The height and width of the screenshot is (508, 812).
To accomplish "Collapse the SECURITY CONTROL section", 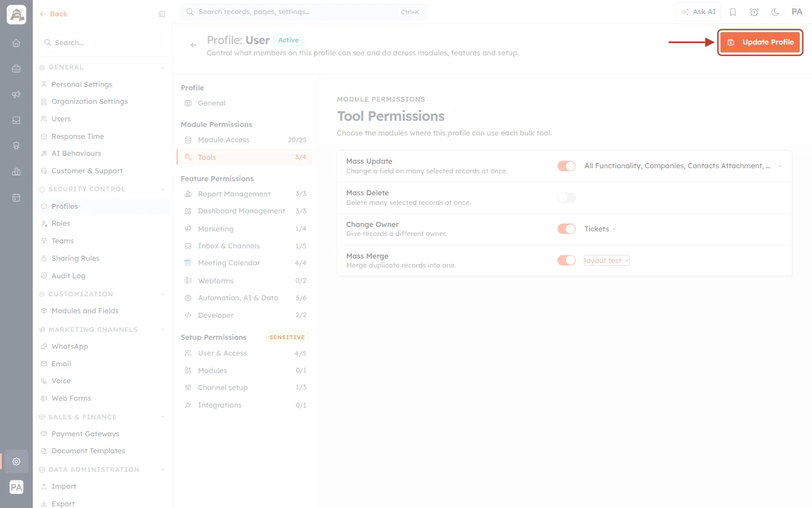I will pos(163,190).
